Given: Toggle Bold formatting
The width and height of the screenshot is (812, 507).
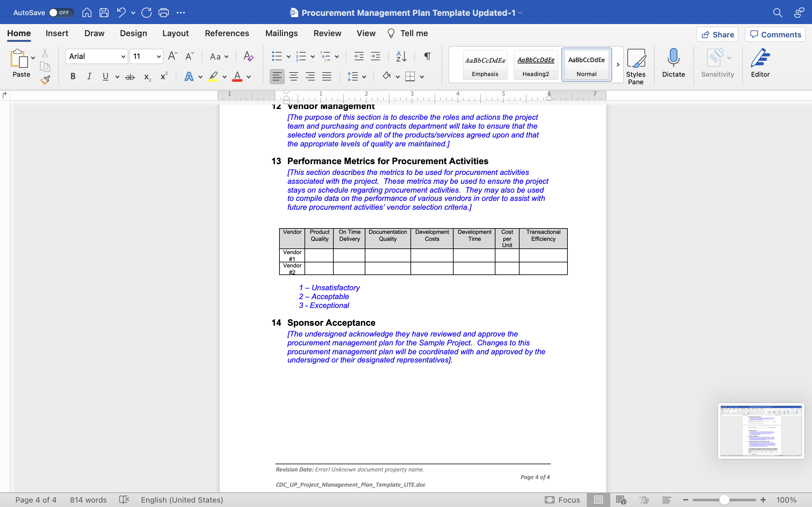Looking at the screenshot, I should click(73, 76).
